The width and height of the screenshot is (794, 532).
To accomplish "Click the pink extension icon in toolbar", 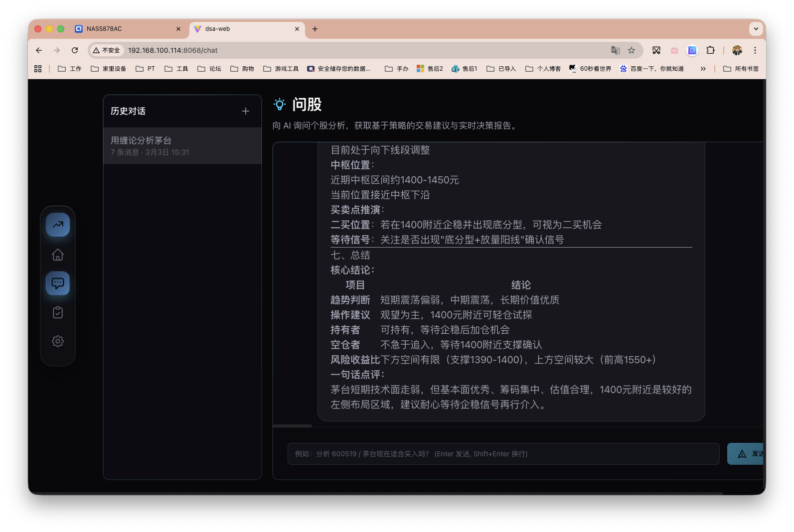I will point(674,50).
